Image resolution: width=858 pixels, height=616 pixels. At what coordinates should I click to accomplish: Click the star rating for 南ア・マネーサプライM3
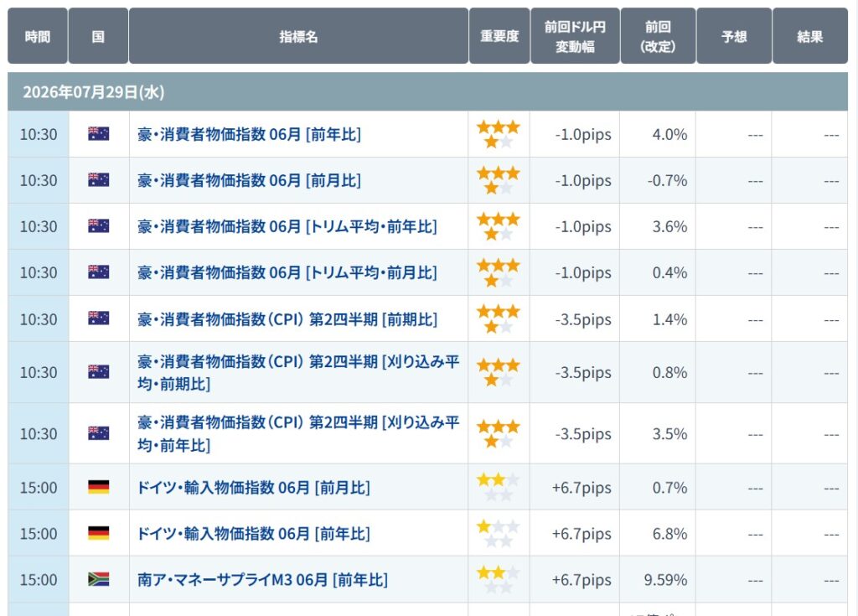pyautogui.click(x=498, y=580)
